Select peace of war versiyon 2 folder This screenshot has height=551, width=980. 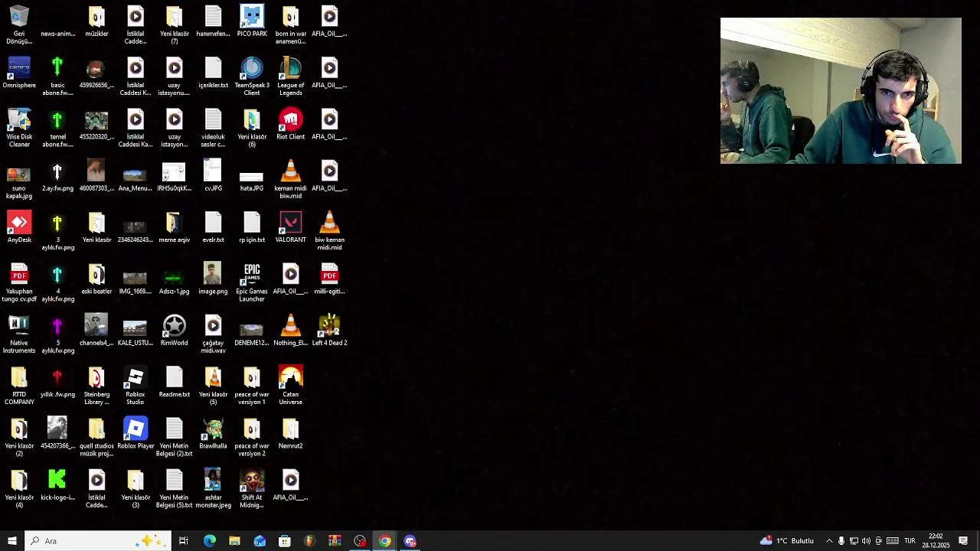point(252,437)
